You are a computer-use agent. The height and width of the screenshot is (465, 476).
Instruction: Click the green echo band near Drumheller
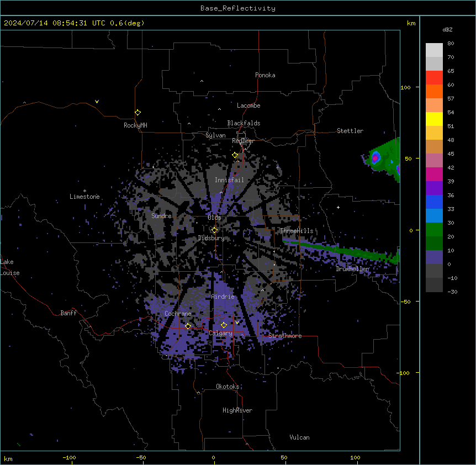click(x=340, y=250)
